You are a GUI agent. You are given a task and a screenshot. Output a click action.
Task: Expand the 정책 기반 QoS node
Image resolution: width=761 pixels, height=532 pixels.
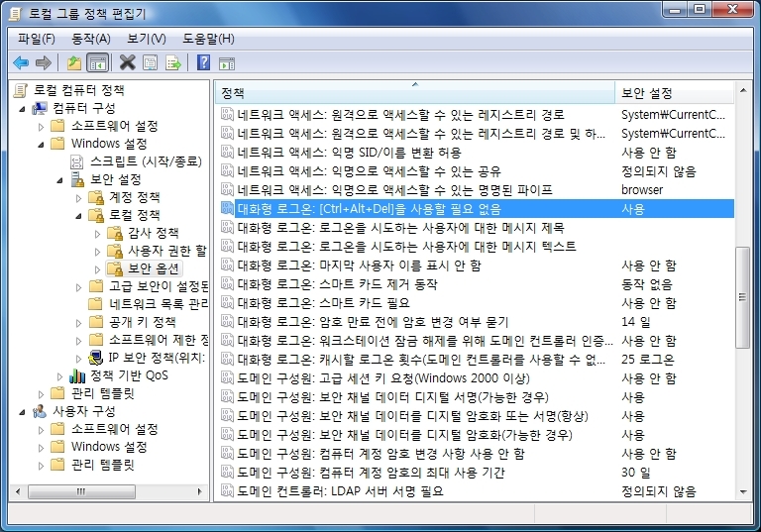(59, 376)
